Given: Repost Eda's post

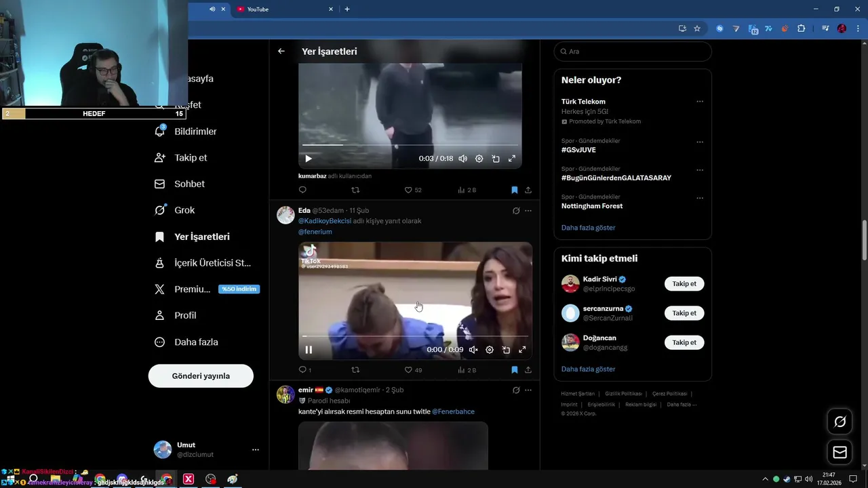Looking at the screenshot, I should (x=355, y=370).
